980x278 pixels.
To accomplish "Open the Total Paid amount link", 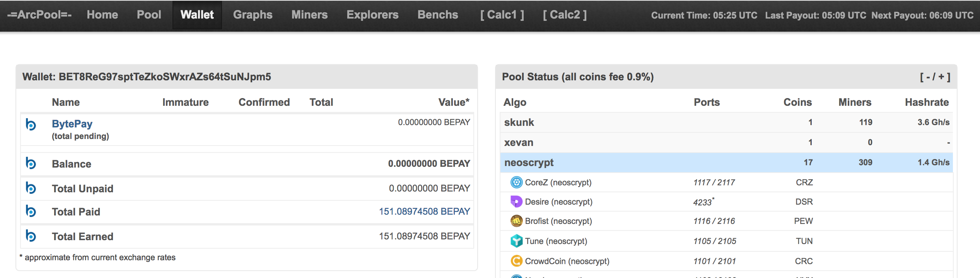I will click(424, 211).
